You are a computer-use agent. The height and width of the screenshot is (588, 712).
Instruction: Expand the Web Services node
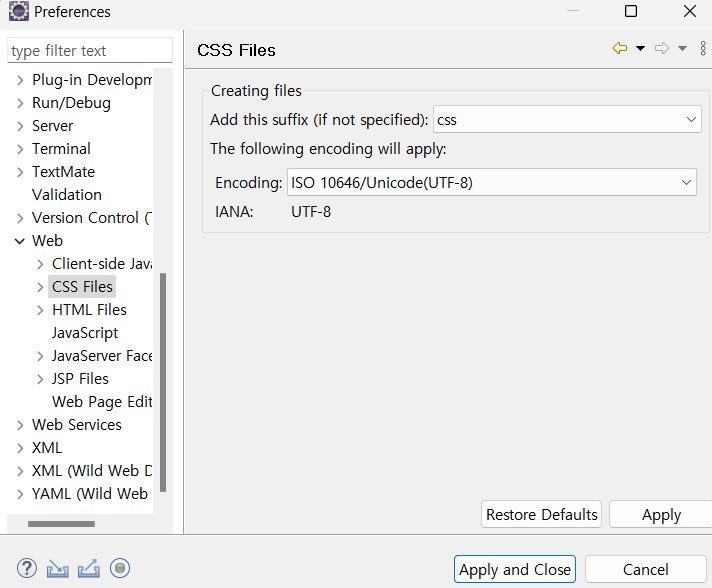[x=20, y=425]
